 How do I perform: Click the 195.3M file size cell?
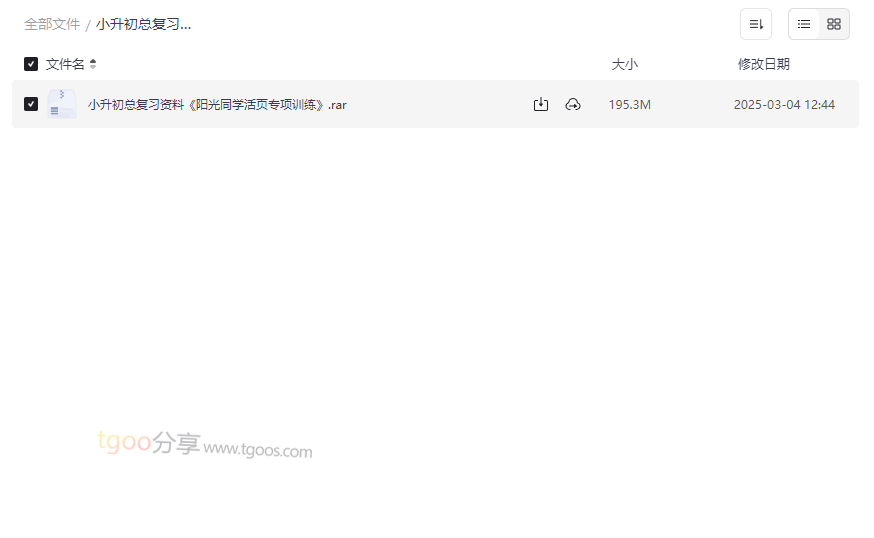point(629,105)
